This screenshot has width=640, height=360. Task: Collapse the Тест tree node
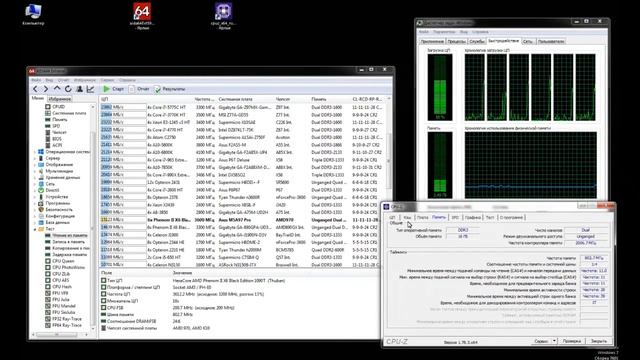35,229
